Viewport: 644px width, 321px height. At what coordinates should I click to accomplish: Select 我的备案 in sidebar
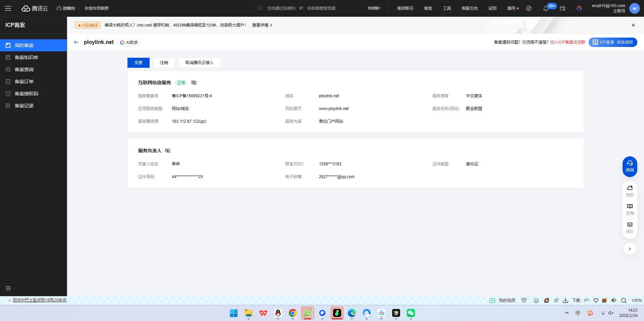(x=34, y=45)
